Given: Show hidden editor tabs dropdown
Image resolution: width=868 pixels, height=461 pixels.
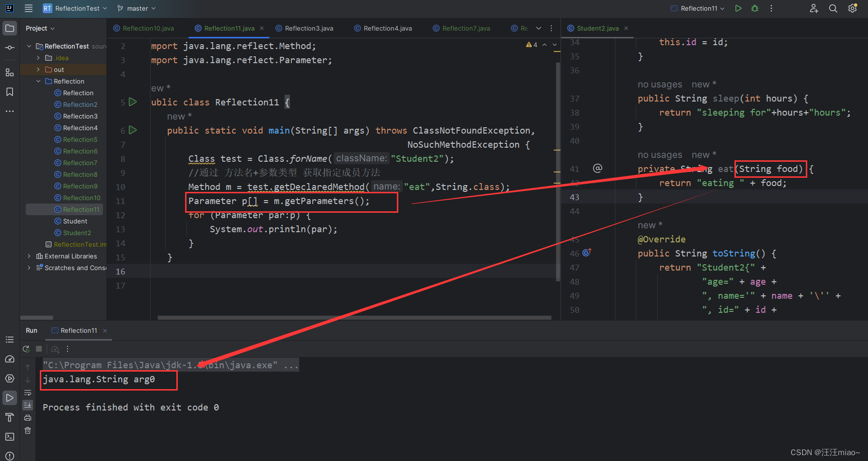Looking at the screenshot, I should pos(539,28).
